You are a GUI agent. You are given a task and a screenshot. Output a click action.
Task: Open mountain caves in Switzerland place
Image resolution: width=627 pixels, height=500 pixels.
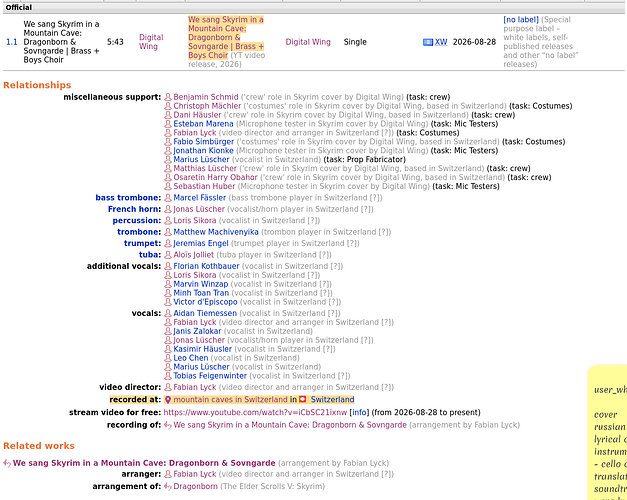coord(230,400)
